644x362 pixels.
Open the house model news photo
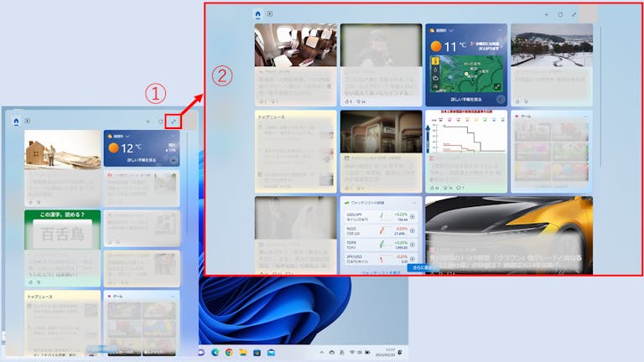[x=62, y=150]
